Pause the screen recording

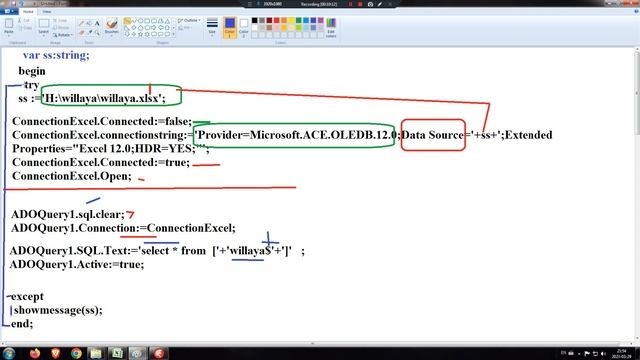click(x=351, y=4)
